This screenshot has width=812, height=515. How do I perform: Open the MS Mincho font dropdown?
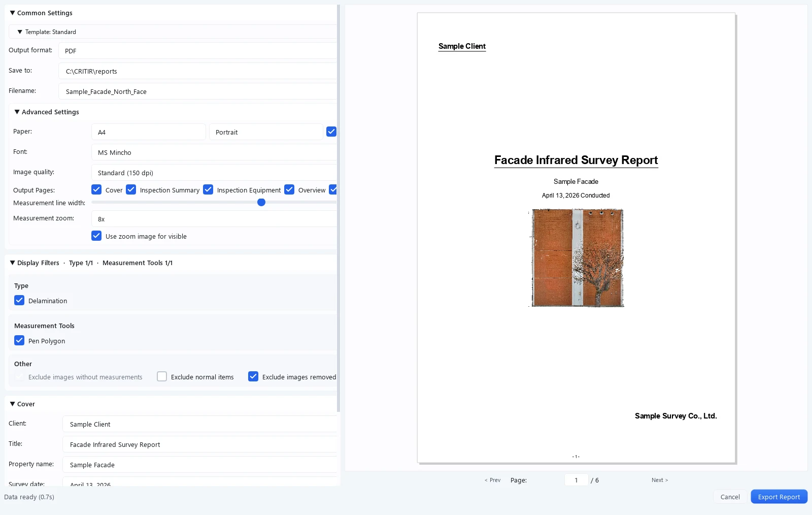point(214,152)
